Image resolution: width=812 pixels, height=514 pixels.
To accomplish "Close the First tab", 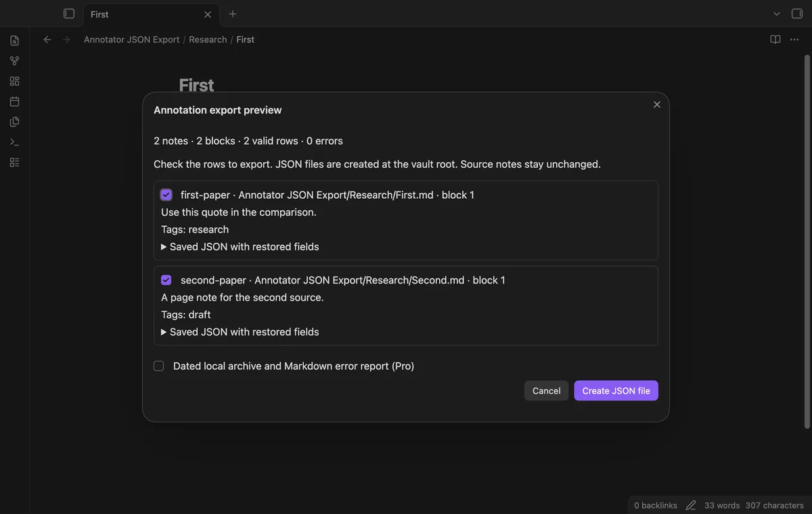I will pos(208,14).
